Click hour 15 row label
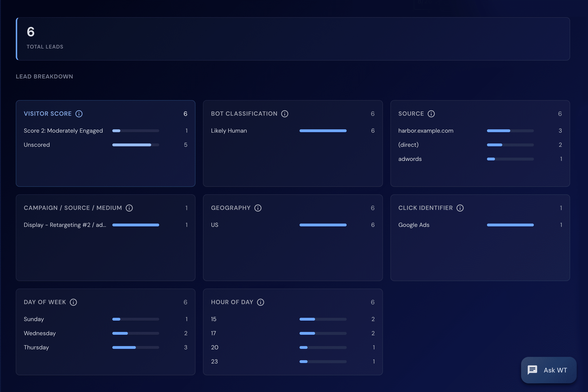 pos(214,319)
